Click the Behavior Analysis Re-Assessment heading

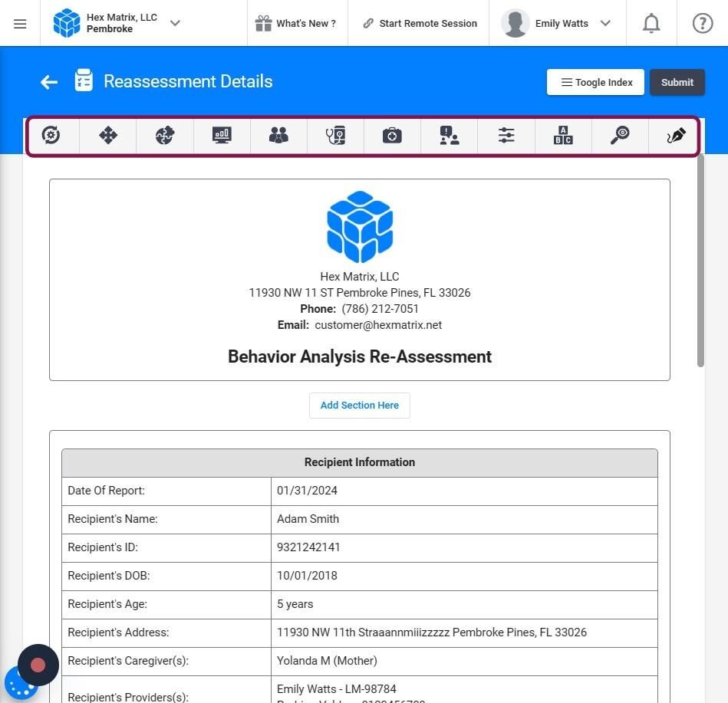click(x=360, y=356)
